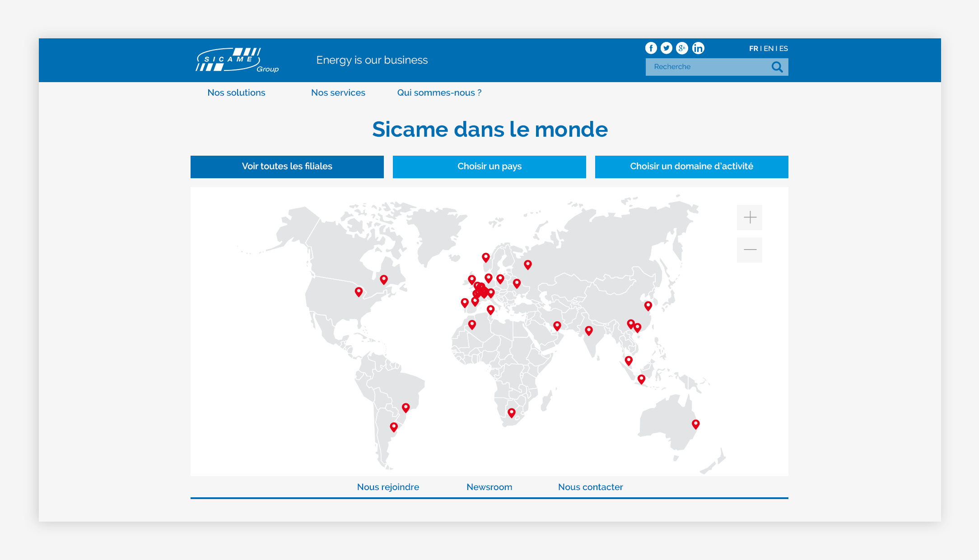Select the map pin in the United Kingdom
The image size is (979, 560).
pyautogui.click(x=472, y=280)
